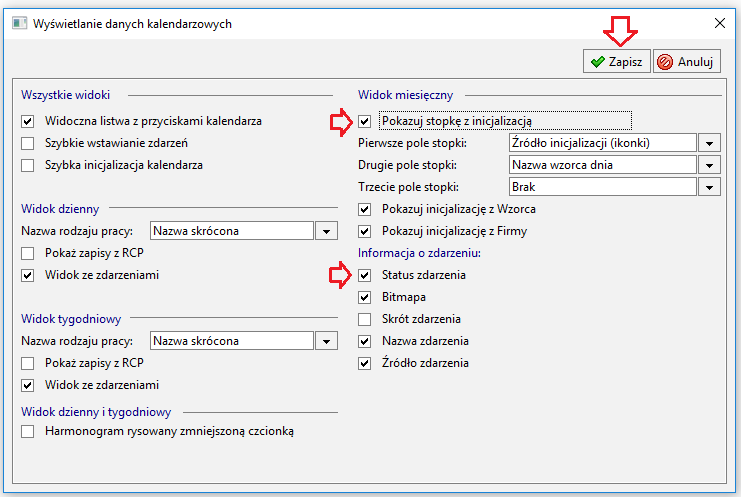The width and height of the screenshot is (741, 497).
Task: Uncheck Bitmapa checkbox
Action: tap(364, 298)
